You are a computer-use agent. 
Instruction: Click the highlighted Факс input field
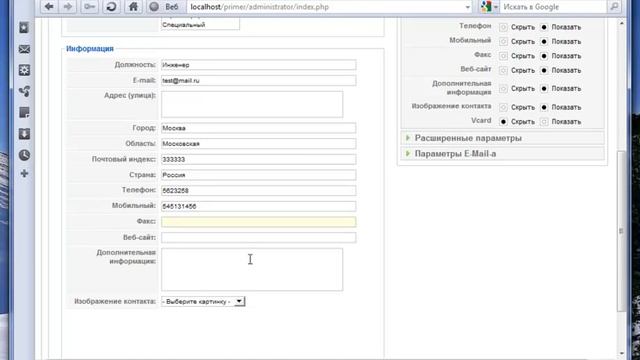(258, 222)
